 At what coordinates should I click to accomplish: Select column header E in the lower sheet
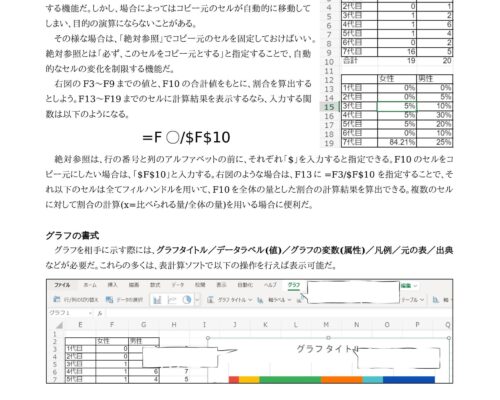point(80,325)
